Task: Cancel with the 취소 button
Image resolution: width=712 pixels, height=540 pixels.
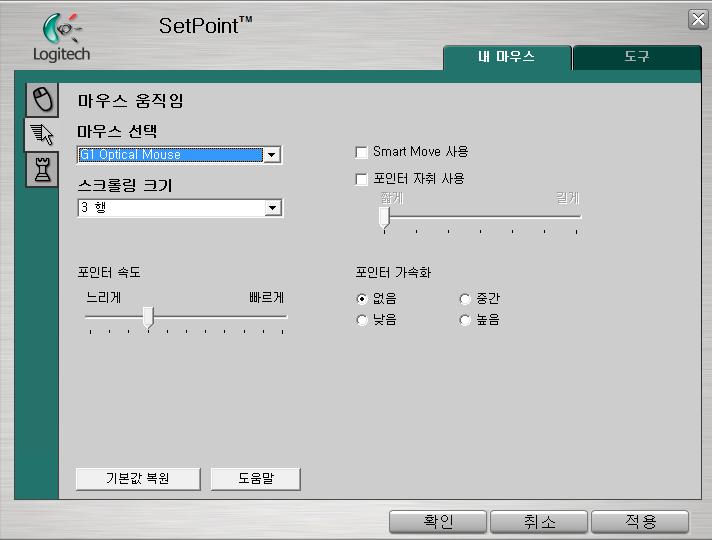Action: click(539, 521)
